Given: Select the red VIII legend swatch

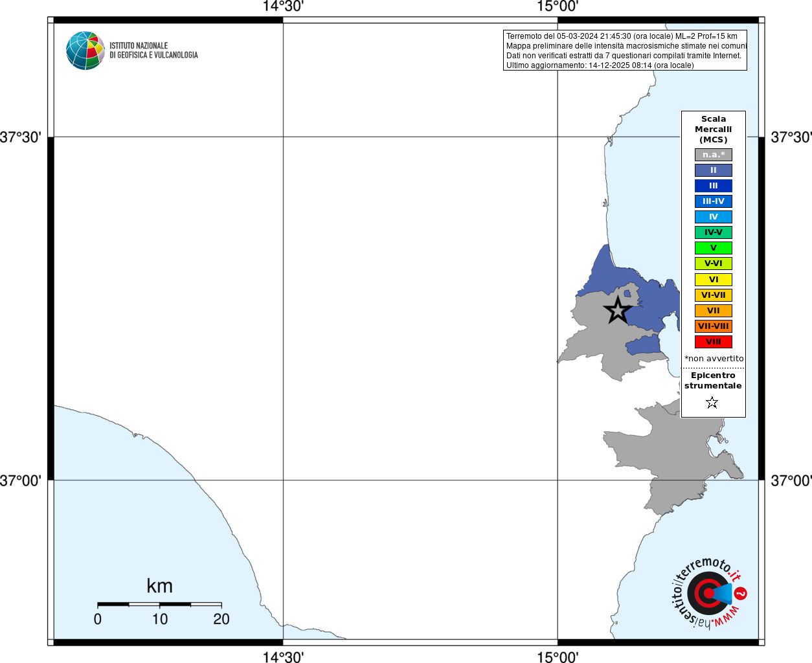Looking at the screenshot, I should 714,342.
